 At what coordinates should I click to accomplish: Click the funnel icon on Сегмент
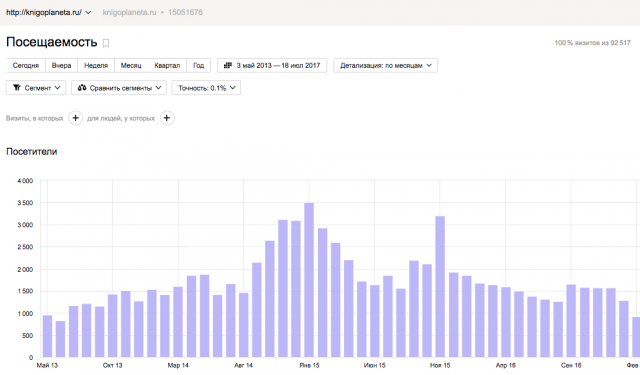(17, 88)
